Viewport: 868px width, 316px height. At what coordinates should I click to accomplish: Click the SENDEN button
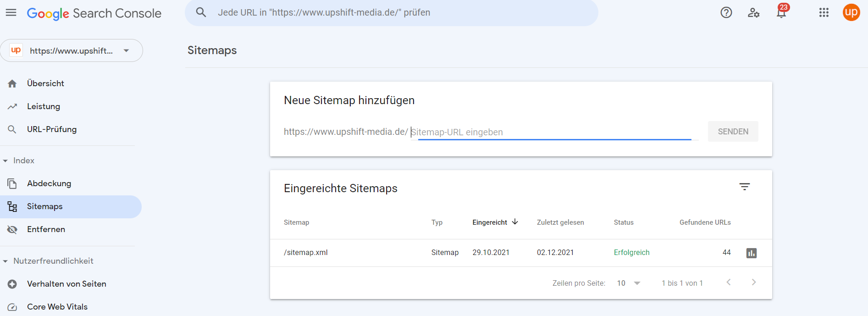tap(733, 132)
